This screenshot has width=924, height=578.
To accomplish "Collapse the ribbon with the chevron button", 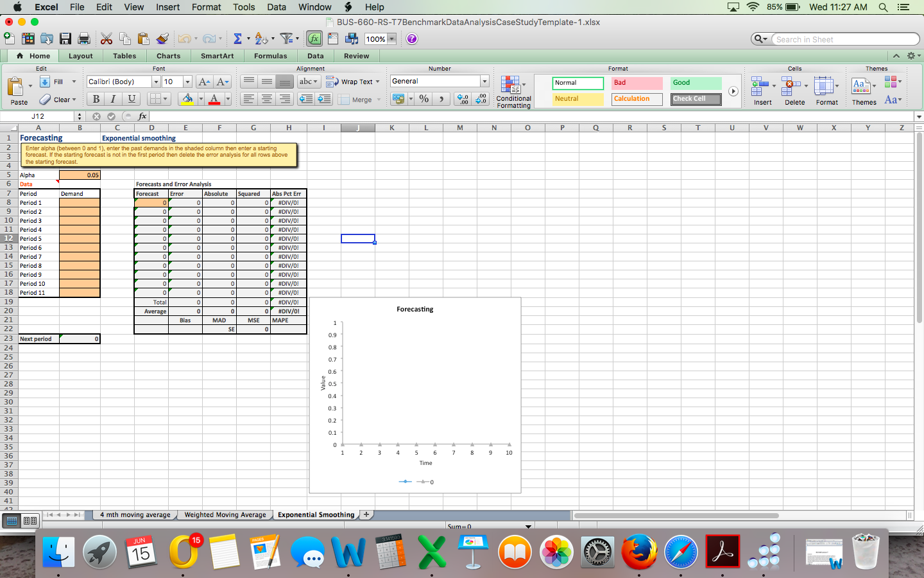I will point(896,56).
